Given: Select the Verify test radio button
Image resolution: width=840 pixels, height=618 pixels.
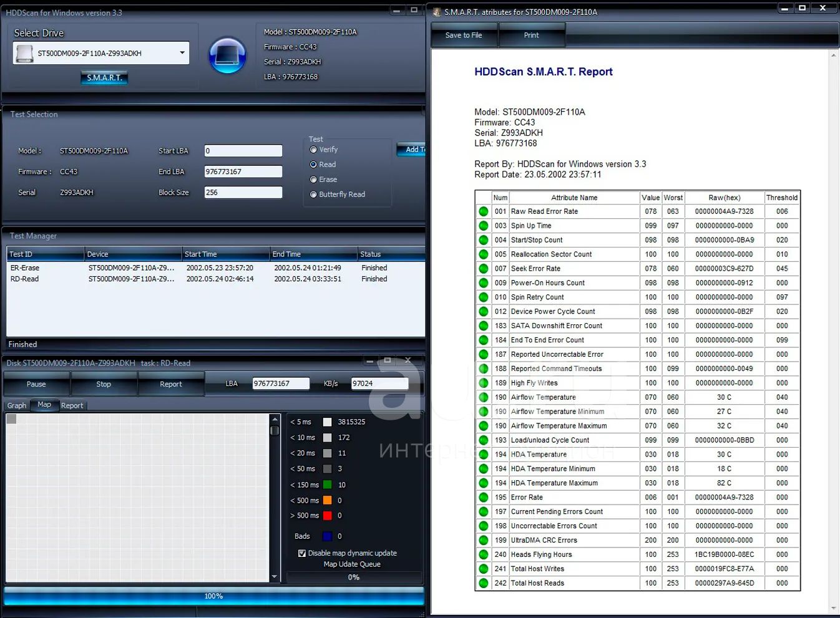Looking at the screenshot, I should (313, 150).
